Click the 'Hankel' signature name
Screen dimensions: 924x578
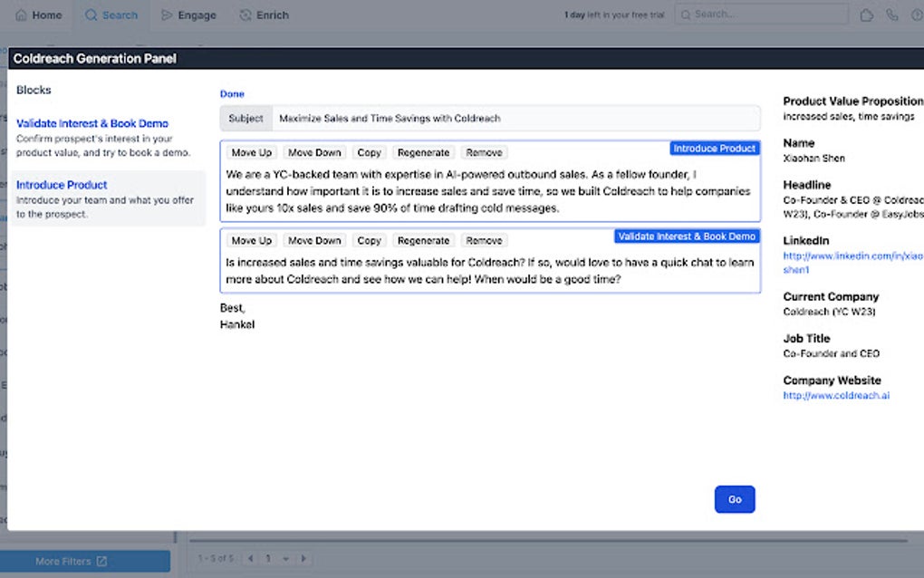(x=237, y=324)
